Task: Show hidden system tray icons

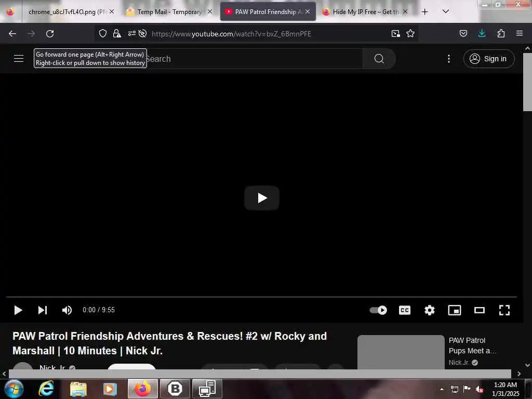Action: click(x=442, y=389)
